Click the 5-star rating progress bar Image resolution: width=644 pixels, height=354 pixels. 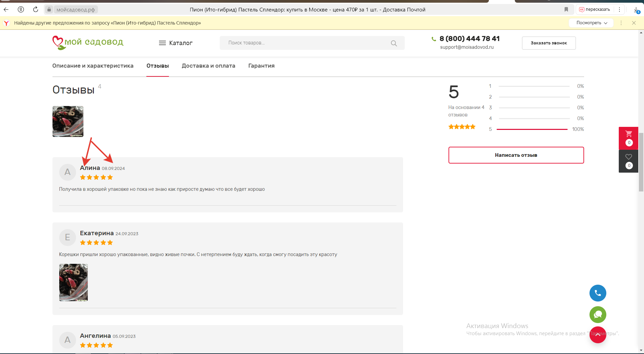click(532, 129)
